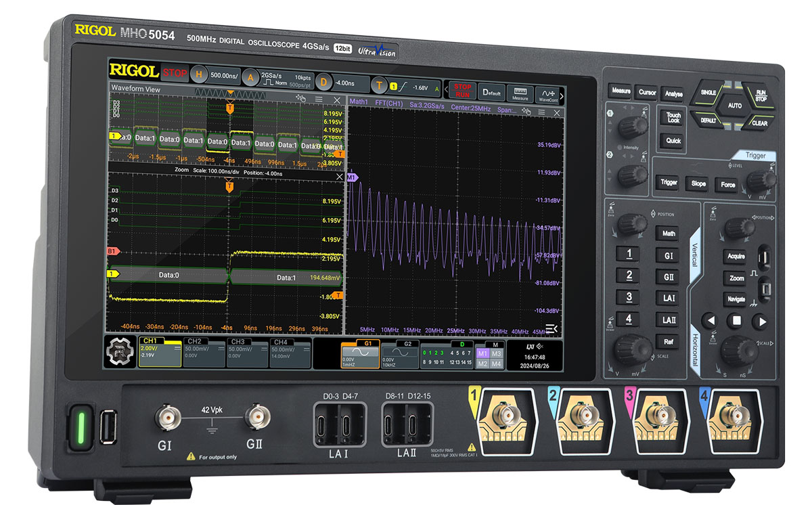Click the cursor tool icon in Waveform View
This screenshot has height=505, width=812.
301,99
